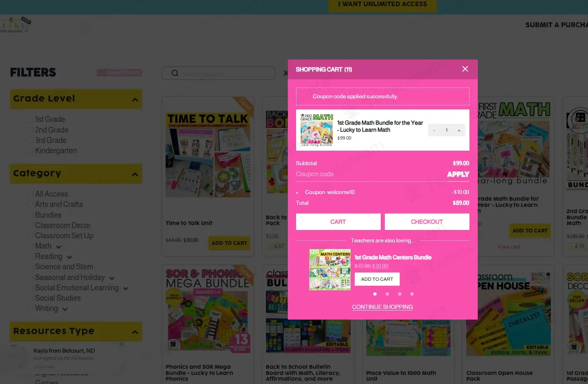Open Back to School Bulletin Board title
This screenshot has width=588, height=384.
pyautogui.click(x=303, y=372)
